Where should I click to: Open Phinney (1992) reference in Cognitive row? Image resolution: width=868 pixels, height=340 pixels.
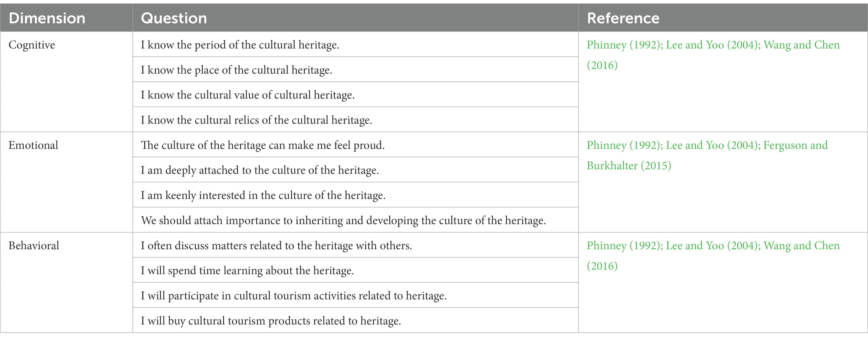tap(624, 45)
